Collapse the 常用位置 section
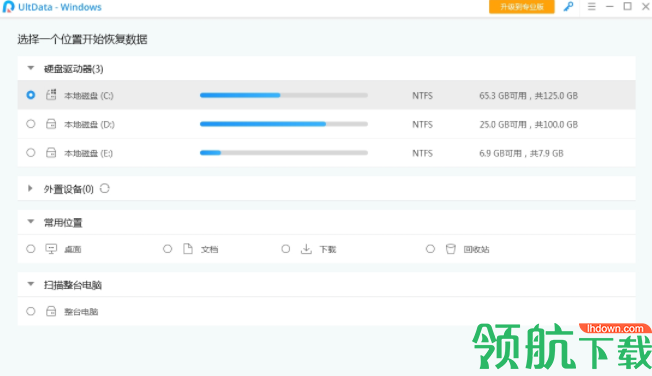The width and height of the screenshot is (652, 376). click(30, 222)
